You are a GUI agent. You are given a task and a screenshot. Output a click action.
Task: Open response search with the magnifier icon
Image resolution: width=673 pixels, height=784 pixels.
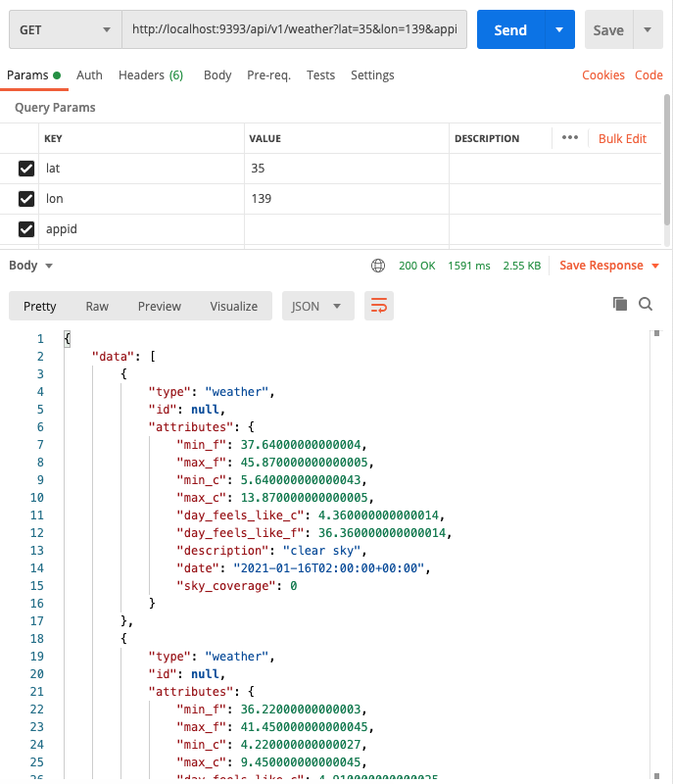click(x=646, y=304)
